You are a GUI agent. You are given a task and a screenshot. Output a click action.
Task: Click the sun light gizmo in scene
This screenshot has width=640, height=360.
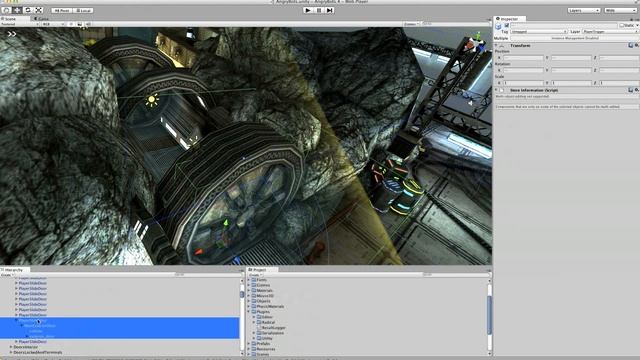click(151, 100)
